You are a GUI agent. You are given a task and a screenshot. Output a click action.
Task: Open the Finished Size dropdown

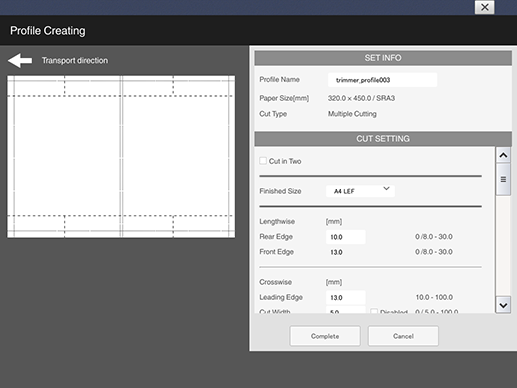pyautogui.click(x=360, y=191)
